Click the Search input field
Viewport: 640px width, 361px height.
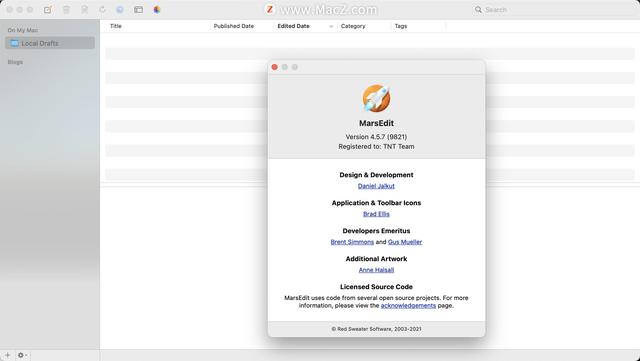click(x=553, y=9)
